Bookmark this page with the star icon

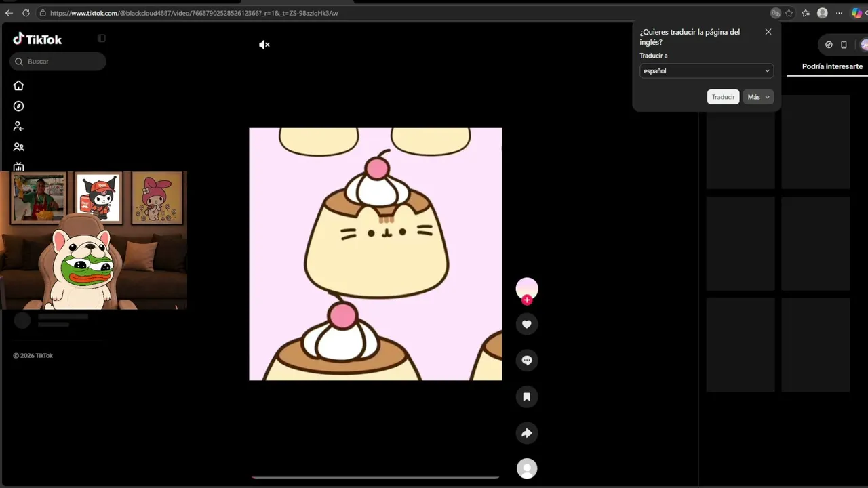pos(789,13)
